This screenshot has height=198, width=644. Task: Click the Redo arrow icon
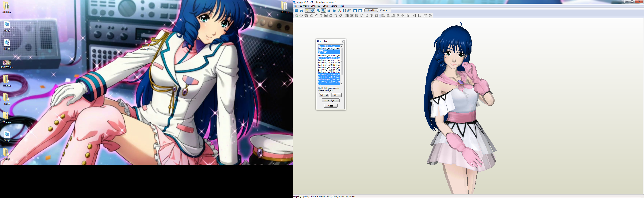point(341,16)
